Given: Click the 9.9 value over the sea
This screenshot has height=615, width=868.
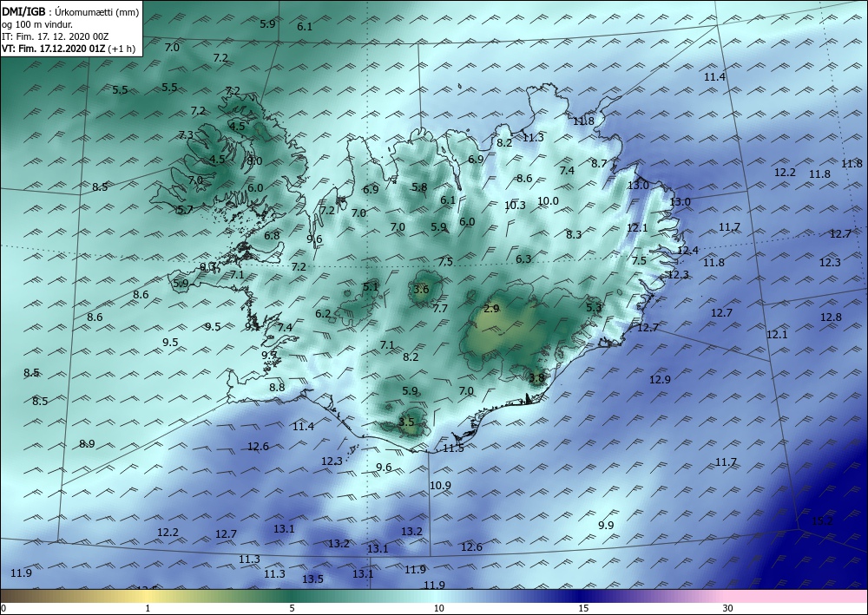Looking at the screenshot, I should [606, 525].
